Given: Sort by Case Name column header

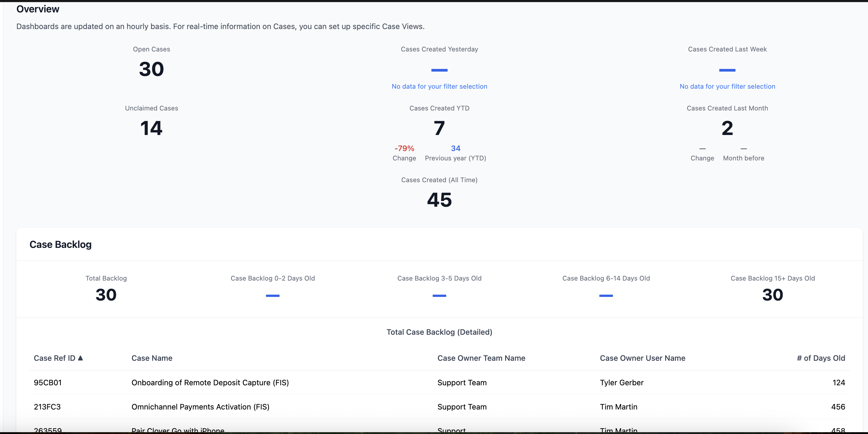Looking at the screenshot, I should click(152, 358).
